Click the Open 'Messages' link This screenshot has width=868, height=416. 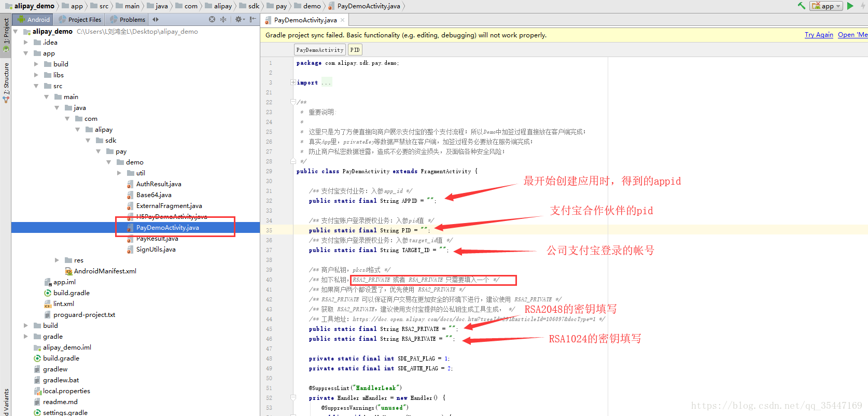coord(852,35)
